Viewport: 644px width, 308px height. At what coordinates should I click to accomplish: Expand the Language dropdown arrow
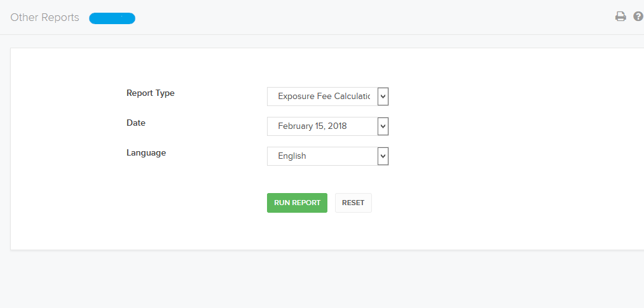pyautogui.click(x=383, y=156)
